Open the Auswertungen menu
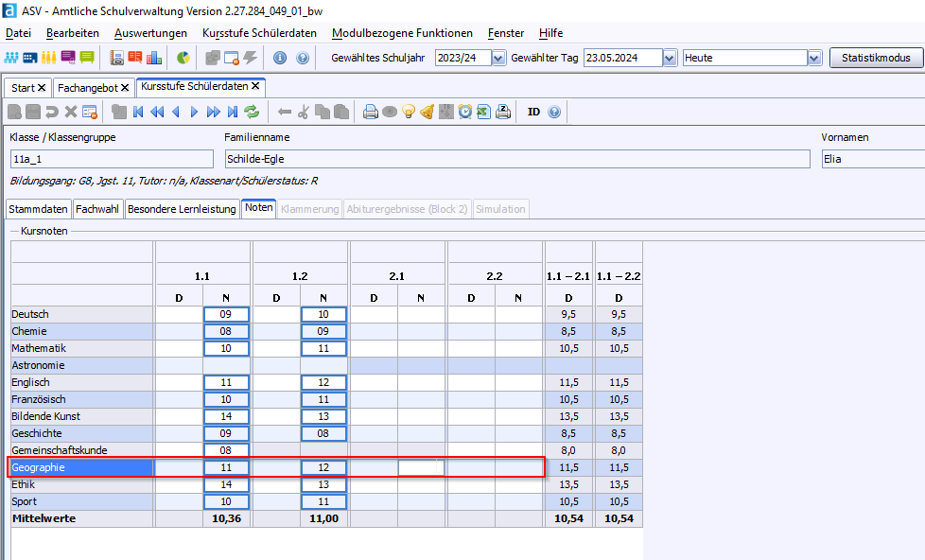Image resolution: width=925 pixels, height=560 pixels. point(149,33)
